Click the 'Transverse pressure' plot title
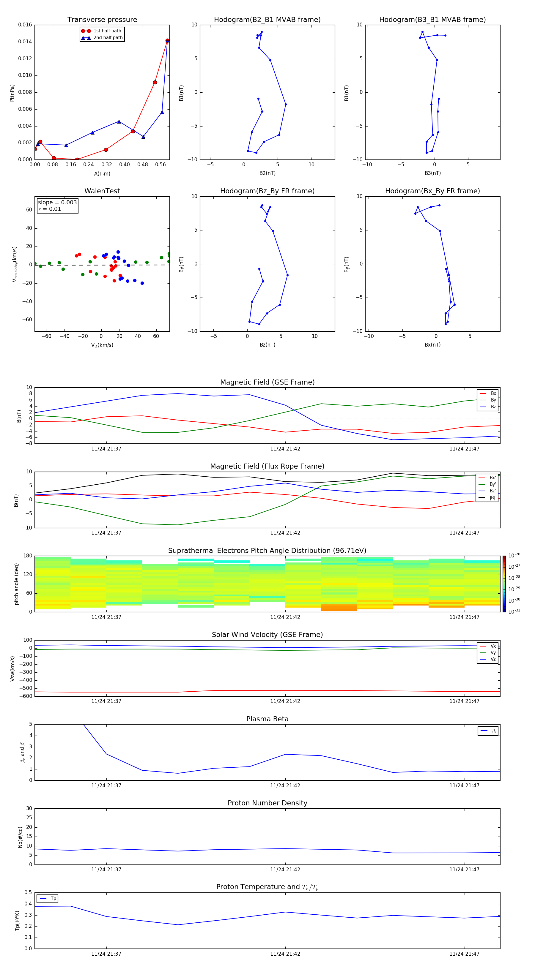This screenshot has height=980, width=535. pos(102,20)
